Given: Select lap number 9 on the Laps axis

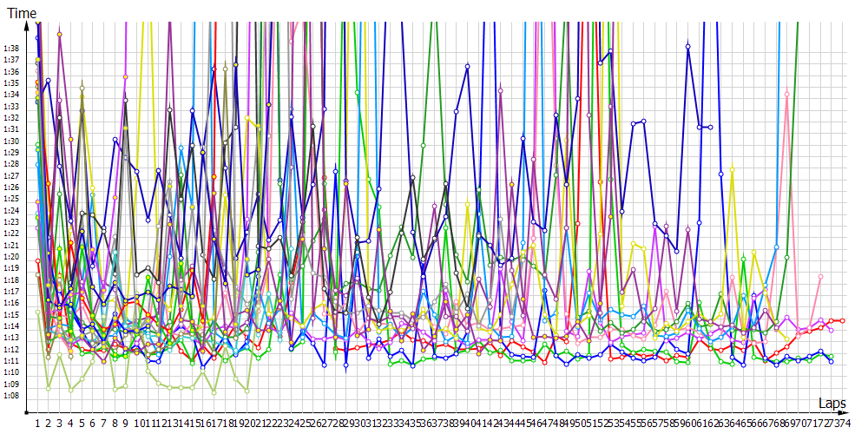Looking at the screenshot, I should click(x=126, y=423).
